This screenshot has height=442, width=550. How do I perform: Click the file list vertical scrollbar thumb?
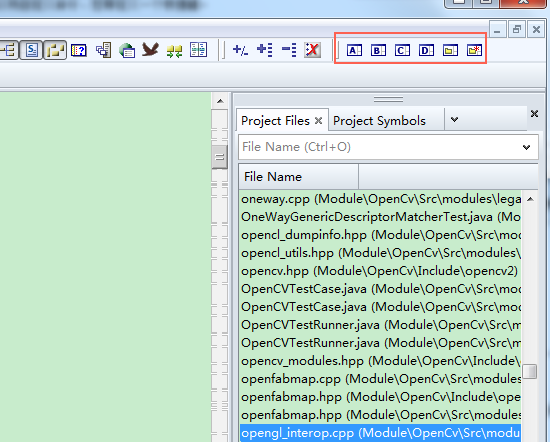(530, 371)
